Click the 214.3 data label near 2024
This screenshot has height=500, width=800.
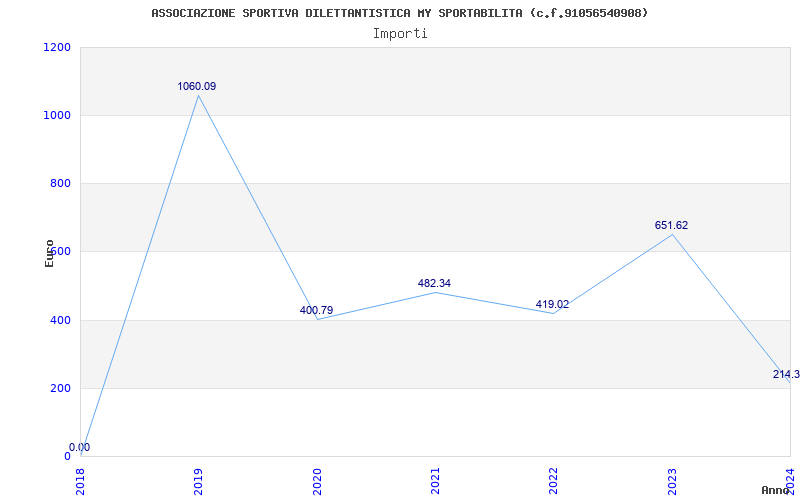[x=786, y=374]
